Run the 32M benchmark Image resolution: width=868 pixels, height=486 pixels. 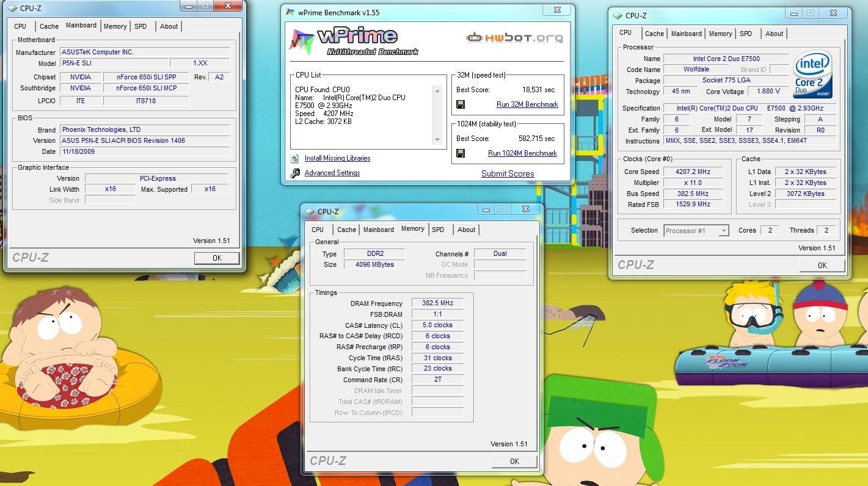point(527,104)
